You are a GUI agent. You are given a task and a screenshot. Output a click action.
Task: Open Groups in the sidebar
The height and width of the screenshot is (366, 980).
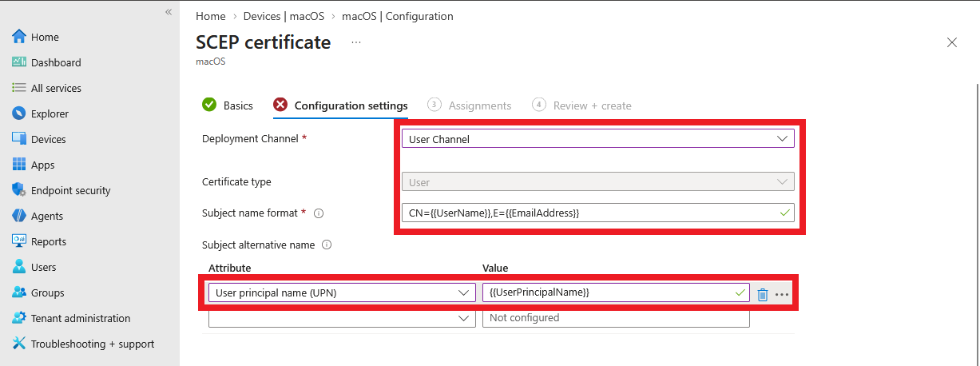click(48, 292)
